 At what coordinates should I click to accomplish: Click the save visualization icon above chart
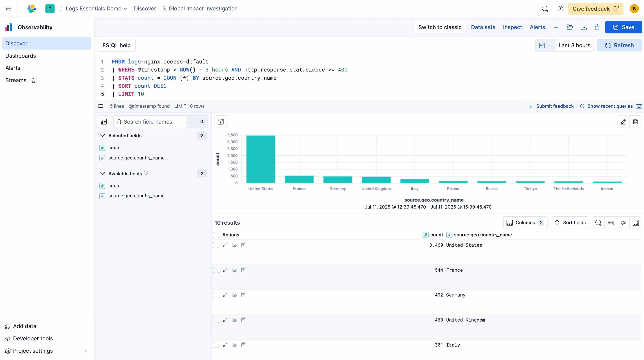[636, 122]
